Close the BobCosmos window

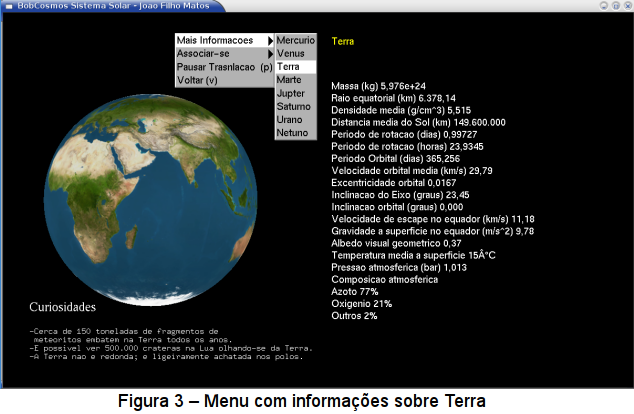coord(628,6)
